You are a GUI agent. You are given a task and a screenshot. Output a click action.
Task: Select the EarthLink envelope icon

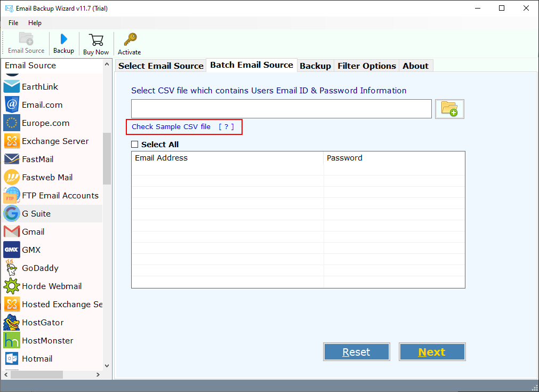(x=12, y=86)
